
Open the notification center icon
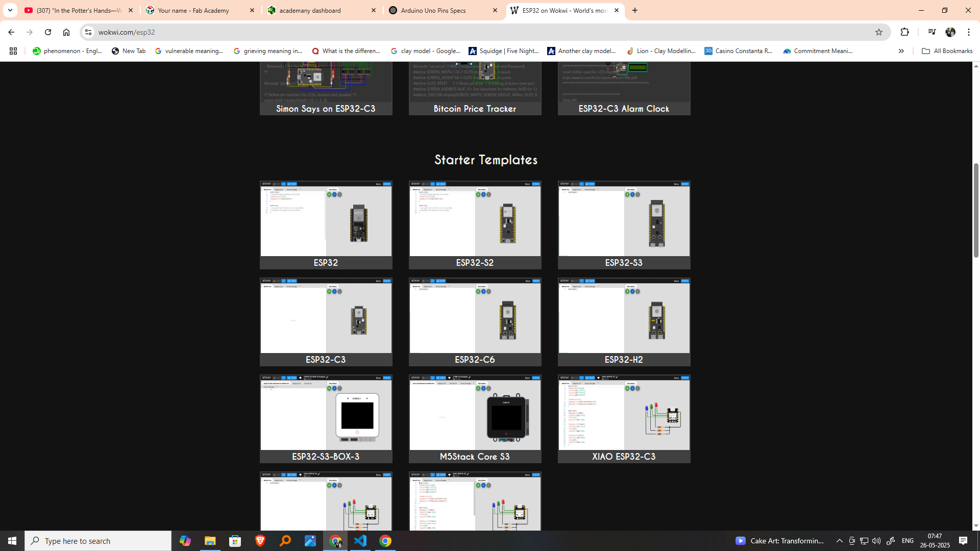point(963,541)
